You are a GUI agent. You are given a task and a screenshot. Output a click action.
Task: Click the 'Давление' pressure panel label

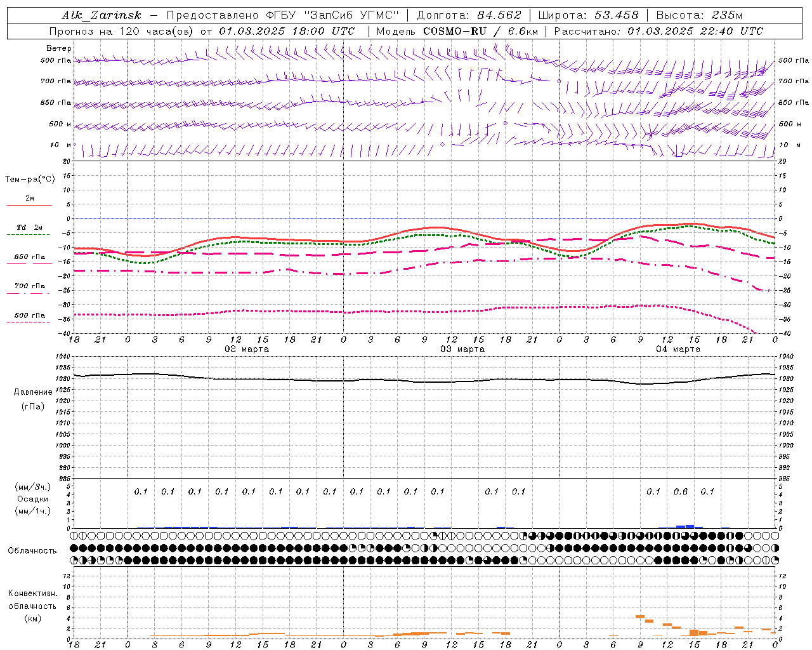(33, 392)
